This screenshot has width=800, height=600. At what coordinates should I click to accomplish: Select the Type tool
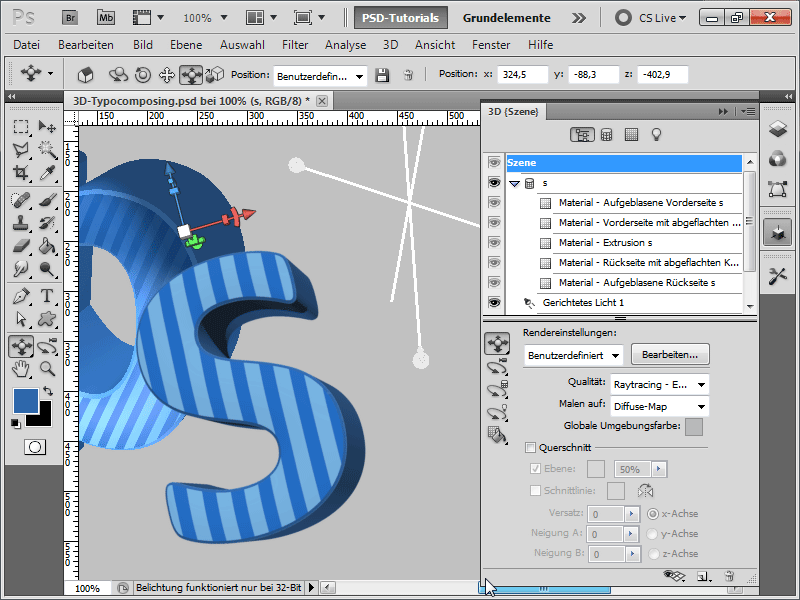(x=47, y=295)
